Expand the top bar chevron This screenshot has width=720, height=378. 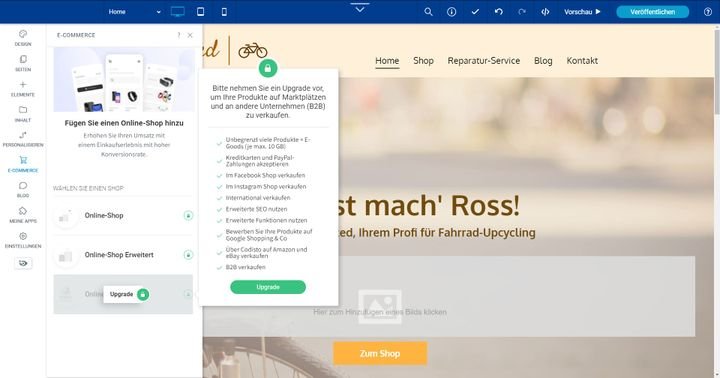point(360,8)
